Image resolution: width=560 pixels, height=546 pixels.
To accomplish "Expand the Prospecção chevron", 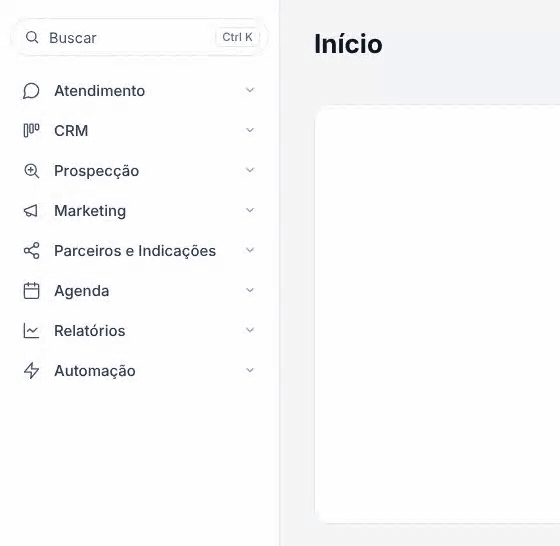I will tap(250, 170).
